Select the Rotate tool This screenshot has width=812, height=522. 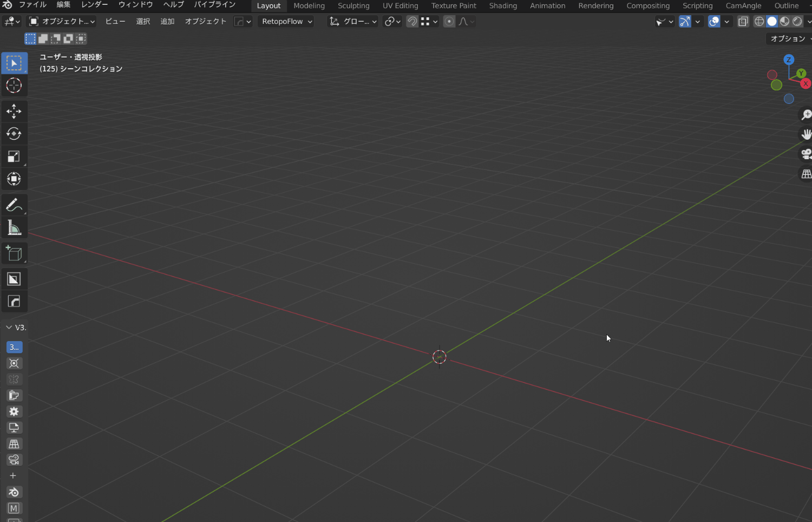[14, 134]
